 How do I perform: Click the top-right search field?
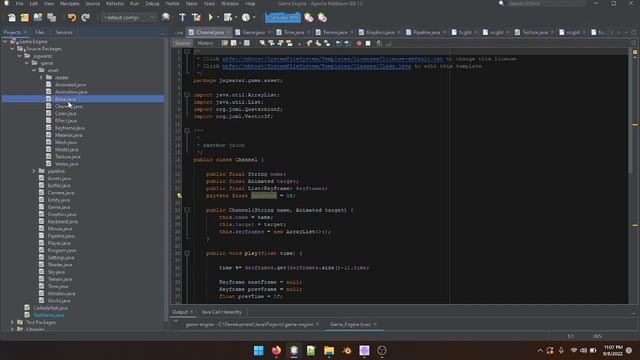pos(546,4)
